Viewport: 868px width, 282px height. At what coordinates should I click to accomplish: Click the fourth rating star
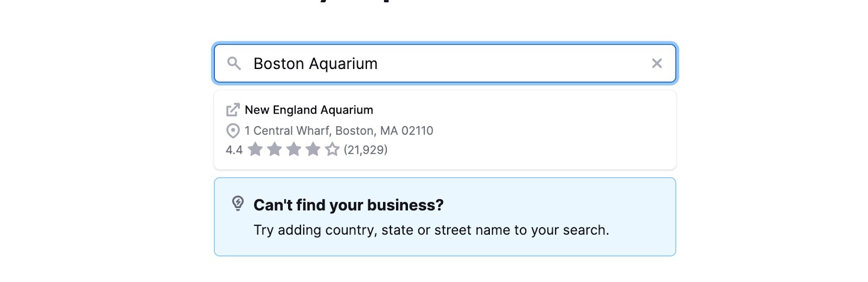313,149
